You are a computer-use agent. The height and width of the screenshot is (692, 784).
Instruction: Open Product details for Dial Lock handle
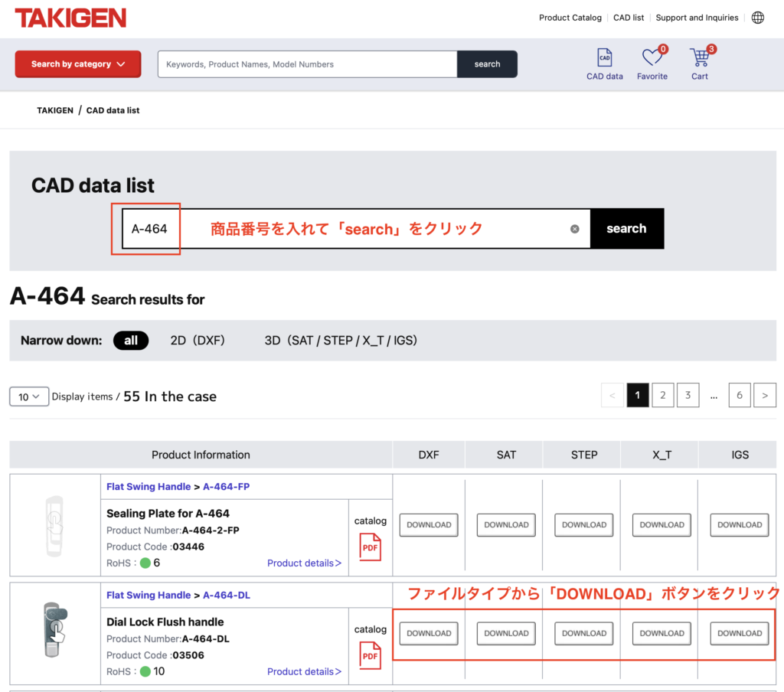304,671
